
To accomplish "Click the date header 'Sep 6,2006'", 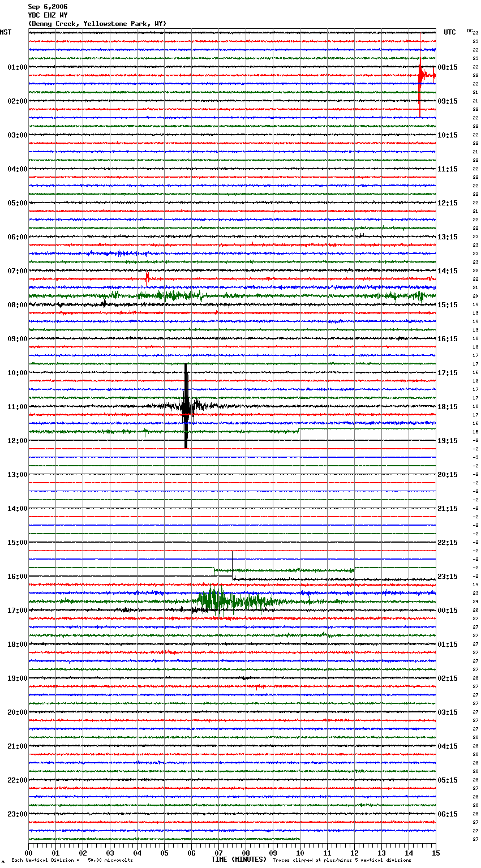I will click(48, 7).
